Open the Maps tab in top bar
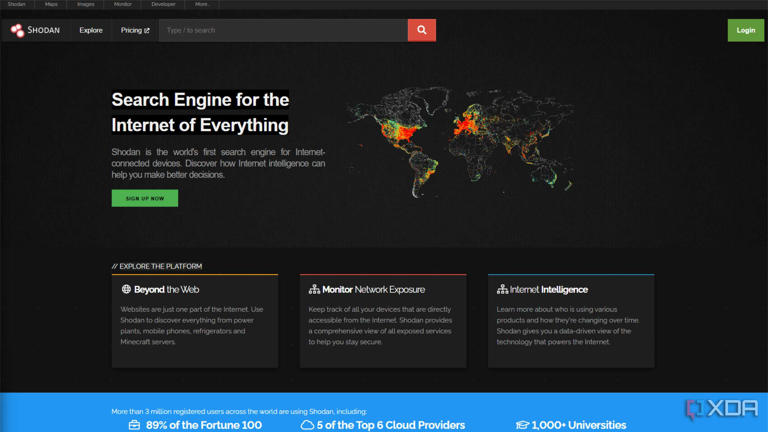768x432 pixels. click(x=51, y=4)
